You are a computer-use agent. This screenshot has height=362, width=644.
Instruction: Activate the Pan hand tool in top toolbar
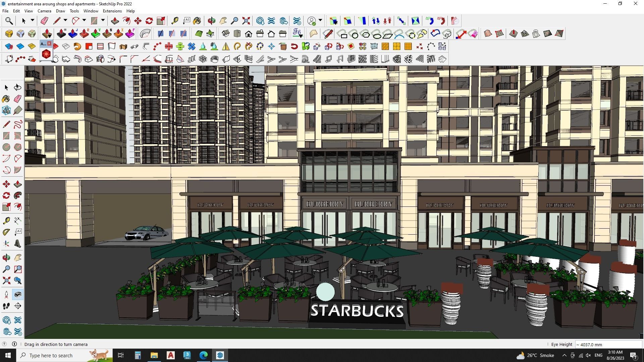[x=223, y=21]
